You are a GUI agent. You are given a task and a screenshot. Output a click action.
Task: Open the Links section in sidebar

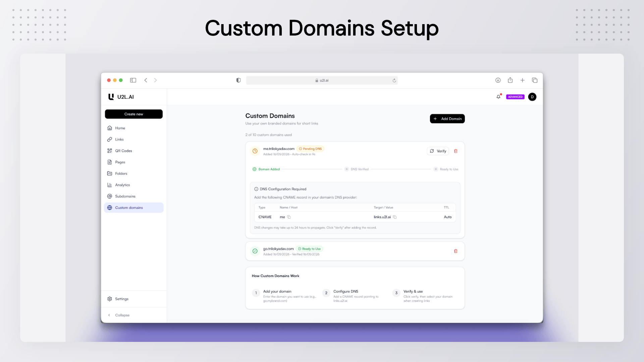(133, 139)
